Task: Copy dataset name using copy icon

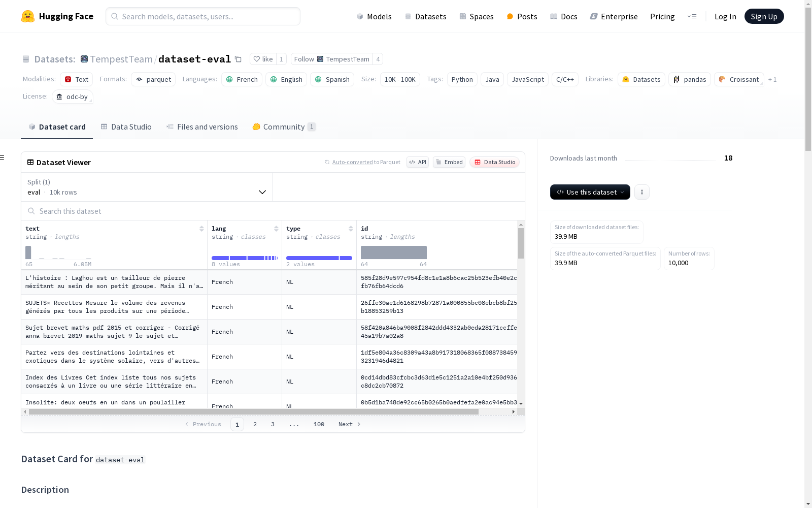Action: 238,59
